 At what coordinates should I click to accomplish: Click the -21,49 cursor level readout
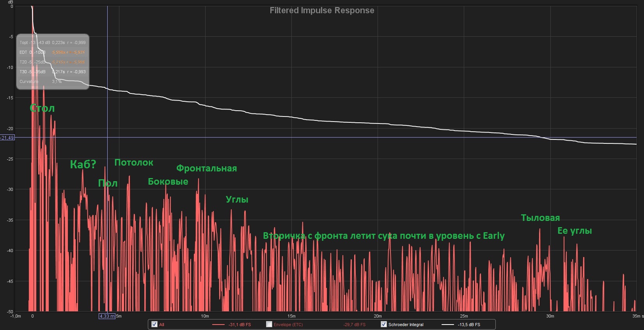click(x=7, y=138)
